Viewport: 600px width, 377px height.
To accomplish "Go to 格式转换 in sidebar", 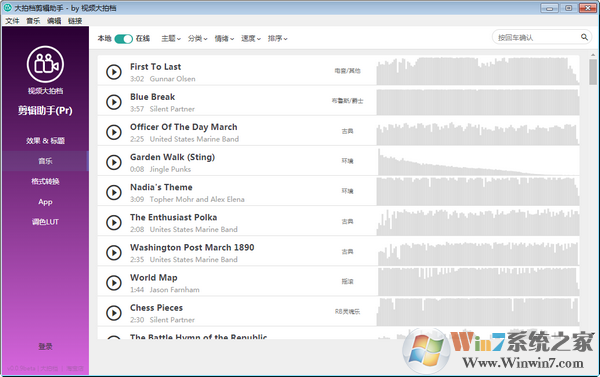I will click(x=45, y=181).
